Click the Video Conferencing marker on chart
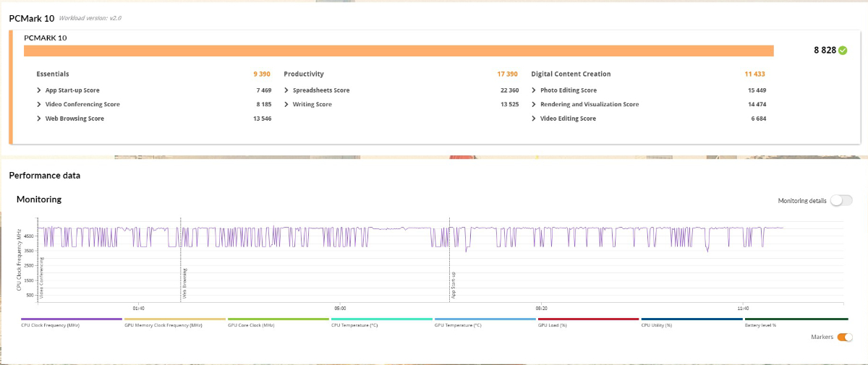 [x=42, y=278]
